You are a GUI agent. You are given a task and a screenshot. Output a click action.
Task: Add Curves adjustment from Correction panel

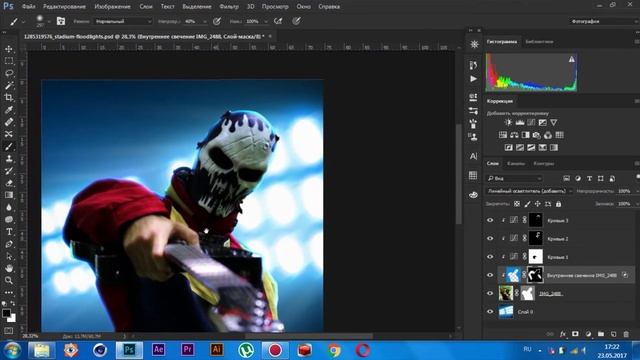point(531,122)
